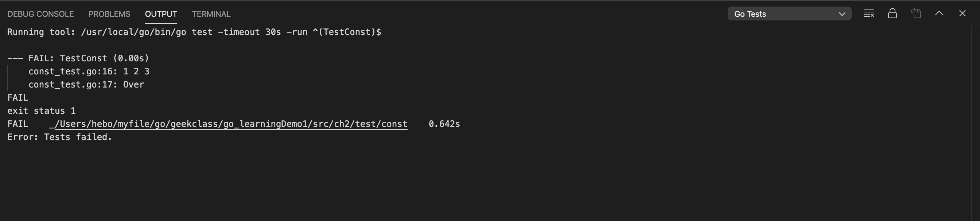Close the output panel
The image size is (980, 221).
pyautogui.click(x=962, y=13)
